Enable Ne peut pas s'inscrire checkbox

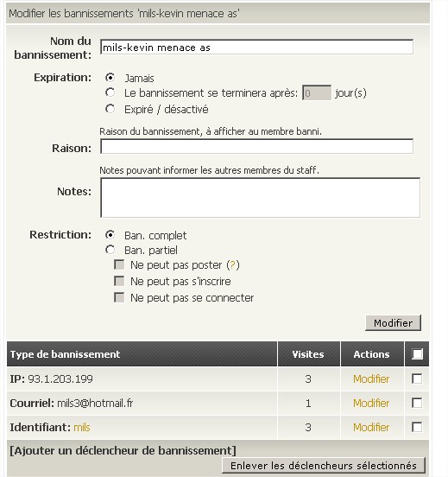(119, 281)
